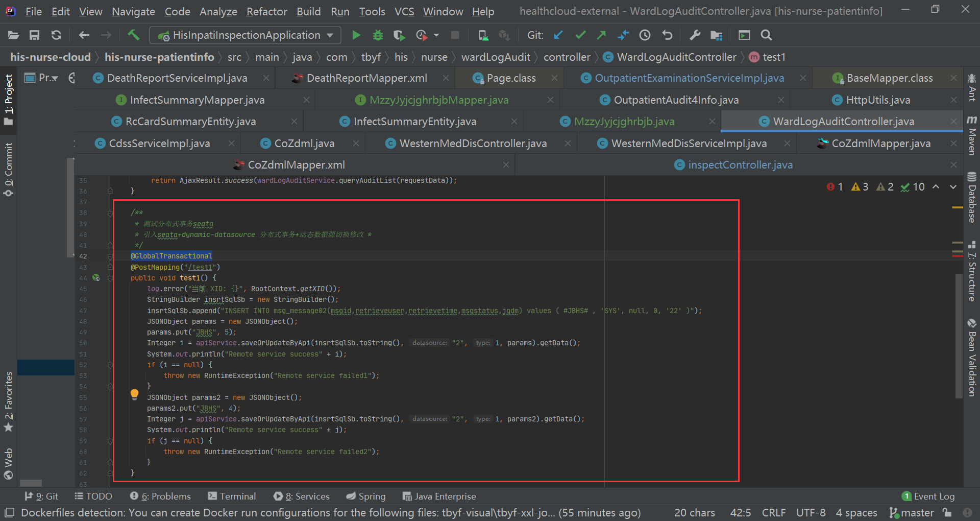The width and height of the screenshot is (980, 521).
Task: Update project via the blue Git download arrow
Action: 558,35
